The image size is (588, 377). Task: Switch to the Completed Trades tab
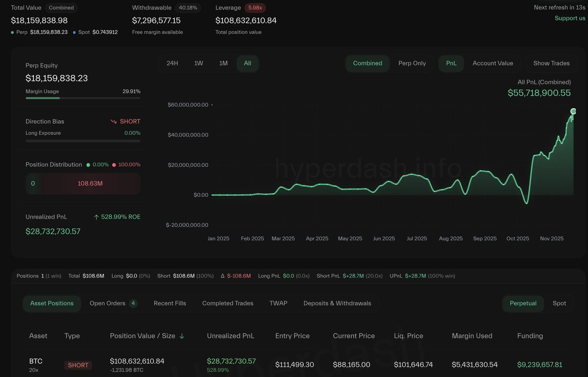coord(227,303)
